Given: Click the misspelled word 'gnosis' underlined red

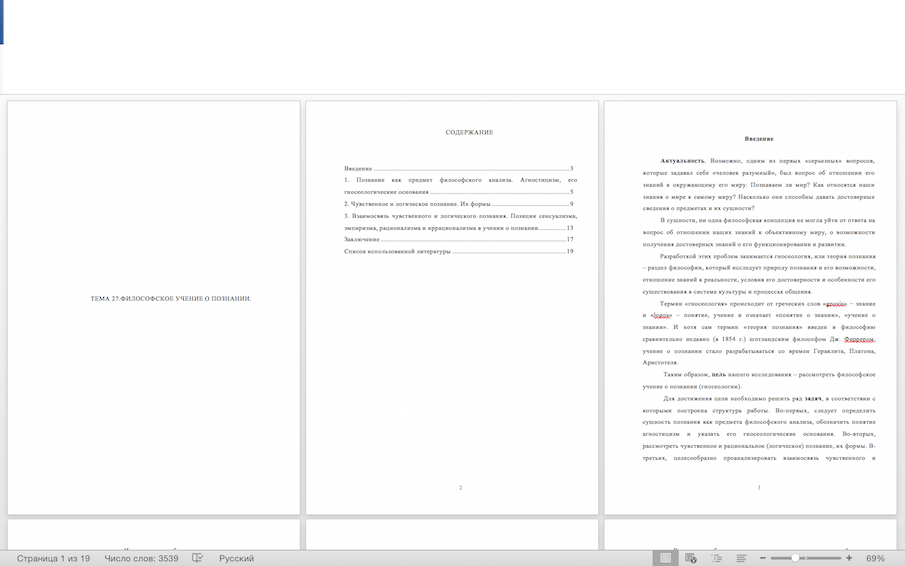Looking at the screenshot, I should 835,303.
